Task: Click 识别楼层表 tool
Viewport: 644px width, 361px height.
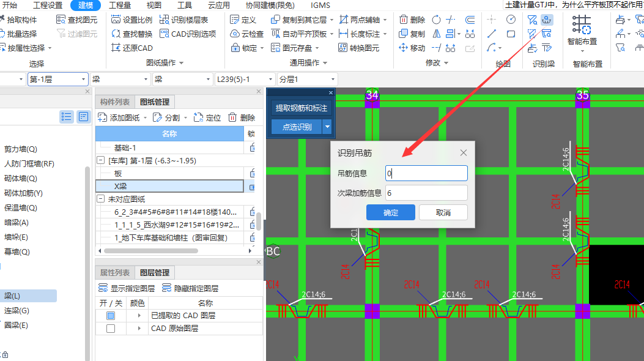Action: [183, 20]
